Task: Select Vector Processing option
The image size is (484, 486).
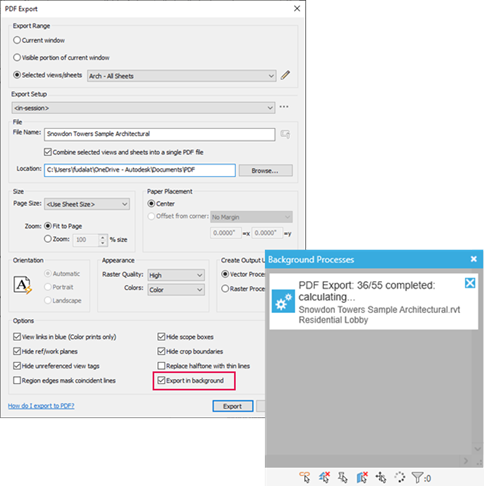Action: coord(225,274)
